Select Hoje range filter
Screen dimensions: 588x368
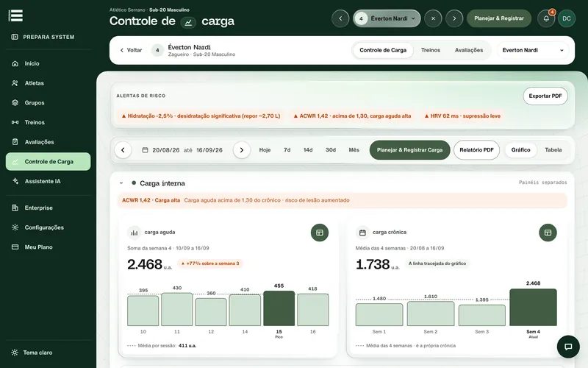pos(265,150)
